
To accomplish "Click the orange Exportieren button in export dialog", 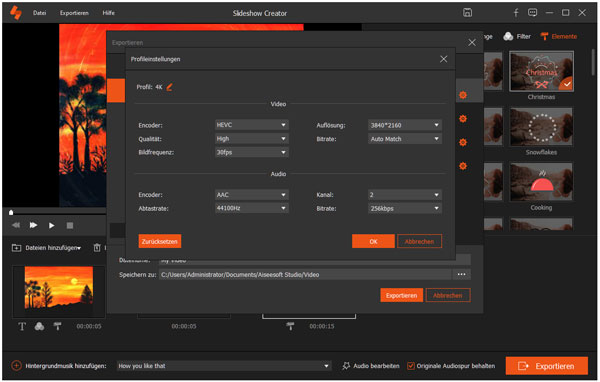I will click(401, 295).
